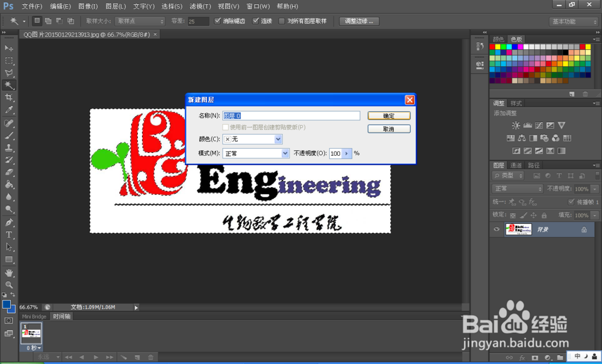Switch to the 通道 channels tab
Viewport: 602px width, 364px height.
coord(515,165)
